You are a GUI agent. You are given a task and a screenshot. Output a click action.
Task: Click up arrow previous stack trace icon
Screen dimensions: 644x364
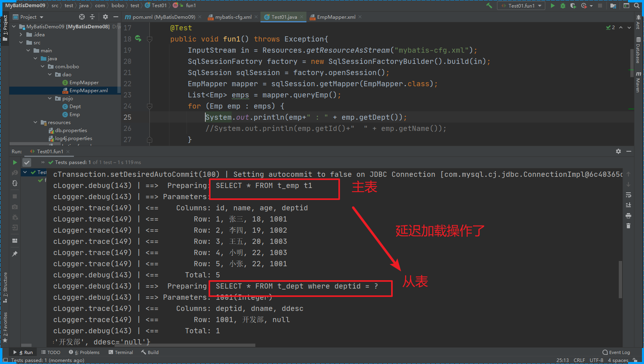[x=628, y=174]
